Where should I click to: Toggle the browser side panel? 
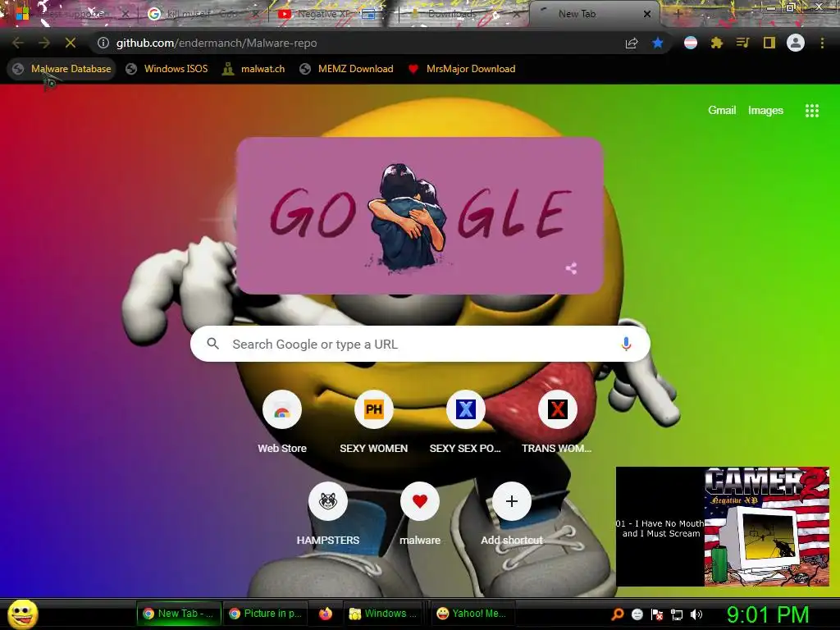[769, 43]
